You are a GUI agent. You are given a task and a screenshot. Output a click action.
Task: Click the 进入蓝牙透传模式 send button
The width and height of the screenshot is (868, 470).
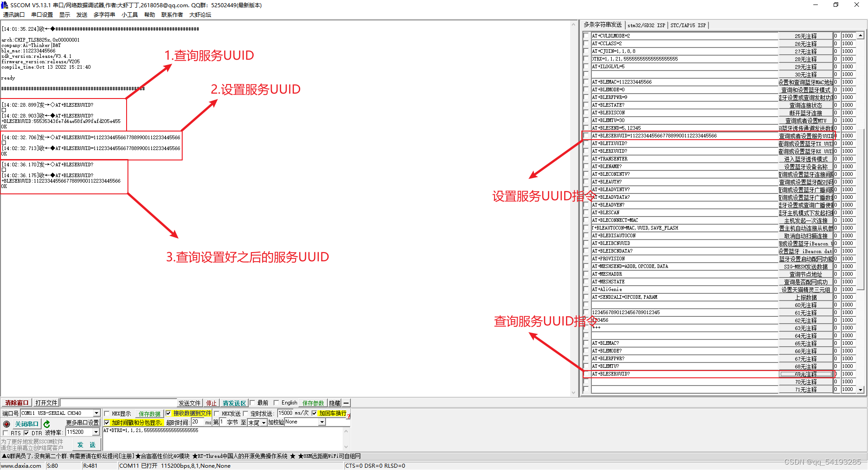(806, 159)
